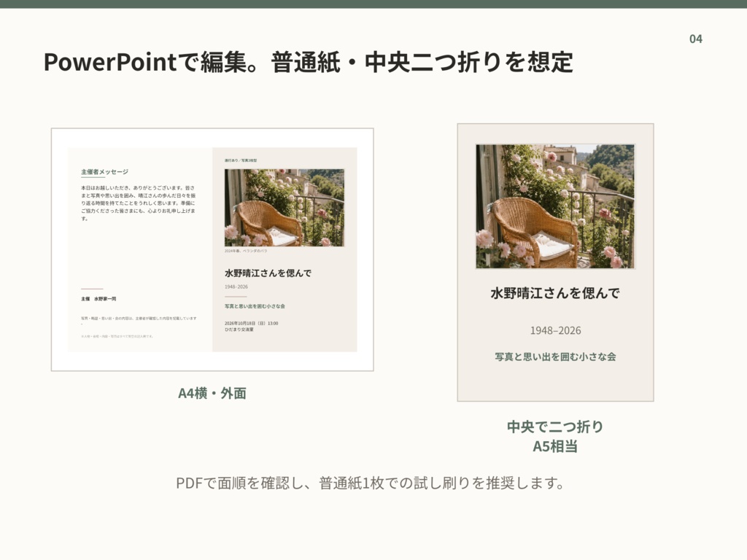The height and width of the screenshot is (560, 747).
Task: Click the text 主催 水野家一同 in the A4 preview
Action: point(98,299)
